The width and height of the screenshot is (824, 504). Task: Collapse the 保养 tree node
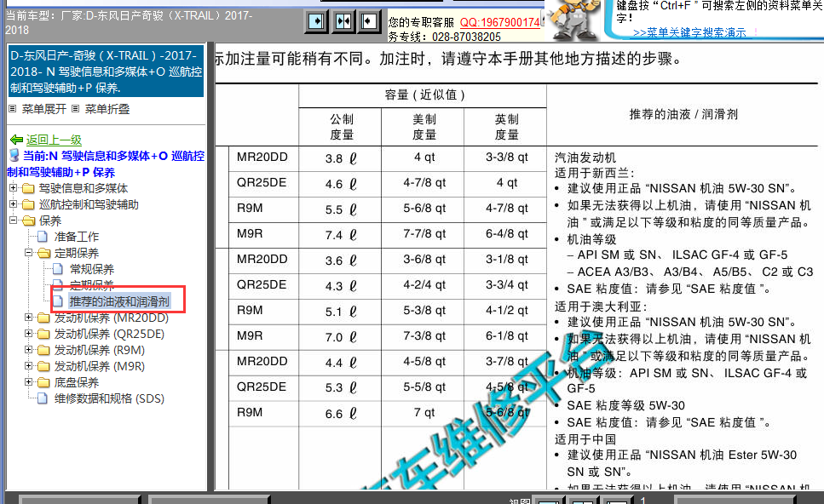[x=13, y=220]
